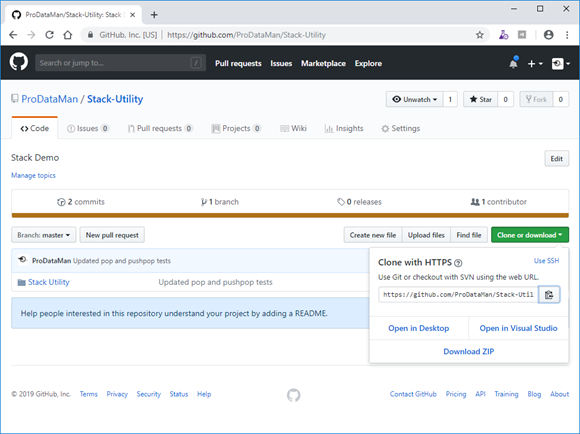Click the Stack Utility folder icon
This screenshot has height=434, width=580.
pos(21,282)
